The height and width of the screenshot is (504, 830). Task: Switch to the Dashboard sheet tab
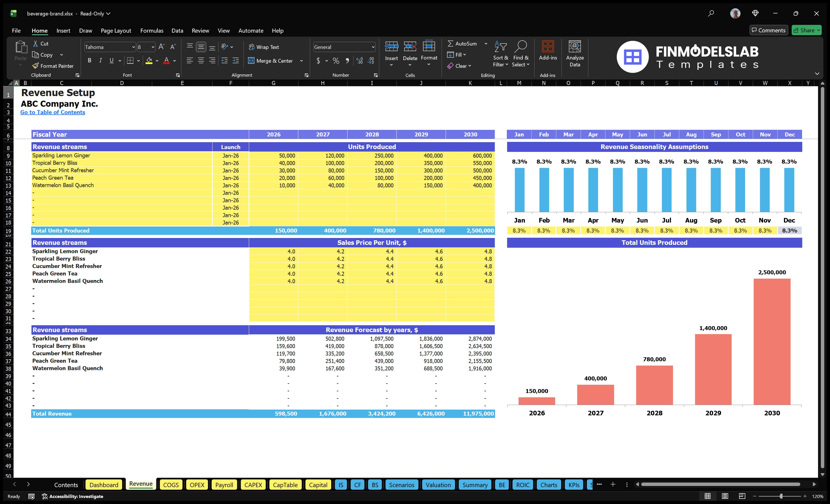pos(104,485)
